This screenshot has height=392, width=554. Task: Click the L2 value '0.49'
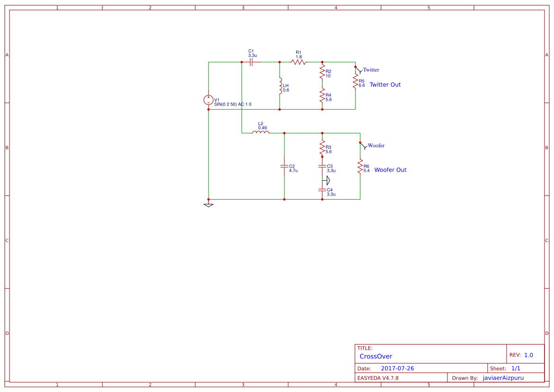pos(263,128)
